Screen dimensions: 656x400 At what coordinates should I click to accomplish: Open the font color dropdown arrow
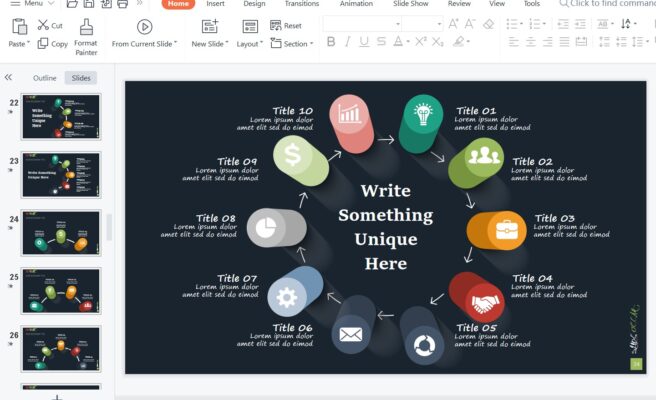tap(407, 42)
